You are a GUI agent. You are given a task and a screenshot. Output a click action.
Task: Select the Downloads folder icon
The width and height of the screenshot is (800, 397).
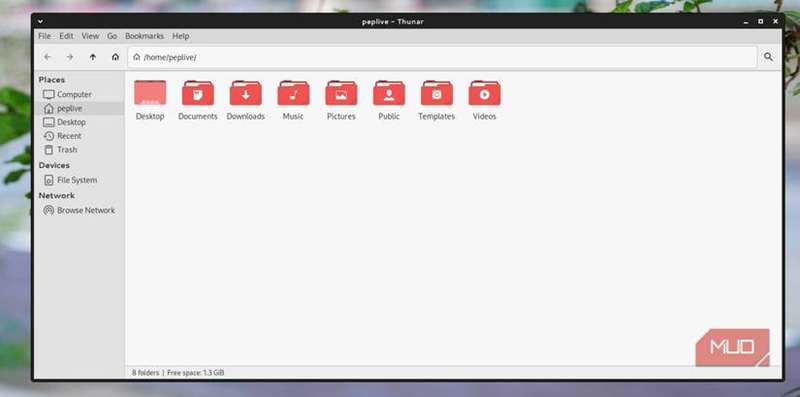(245, 93)
